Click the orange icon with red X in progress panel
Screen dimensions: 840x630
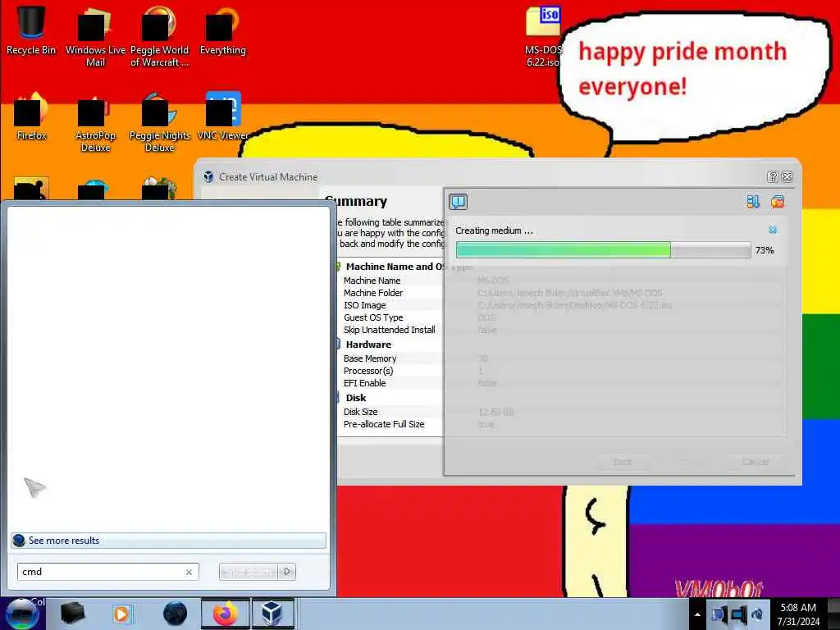coord(778,202)
